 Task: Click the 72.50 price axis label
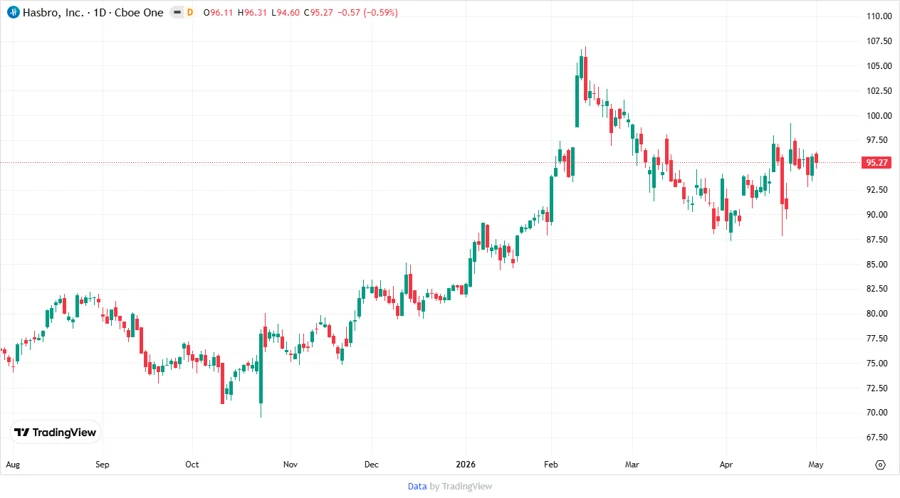(x=879, y=388)
